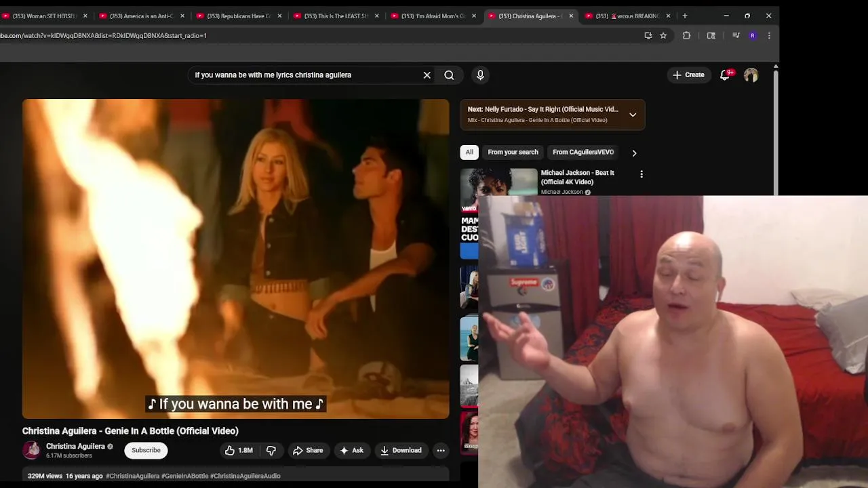Screen dimensions: 868x488
Task: Open the Mix - Christina Aguilera playlist subtitle
Action: (x=537, y=120)
